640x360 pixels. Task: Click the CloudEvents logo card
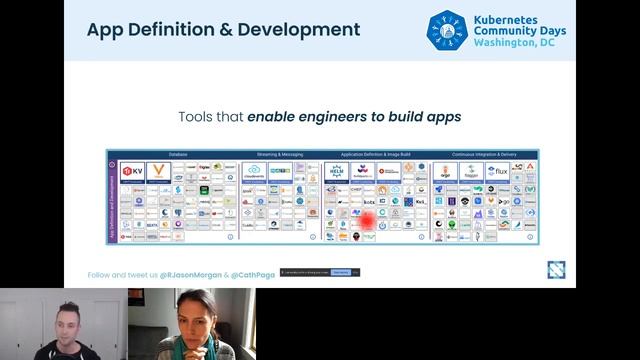(254, 172)
